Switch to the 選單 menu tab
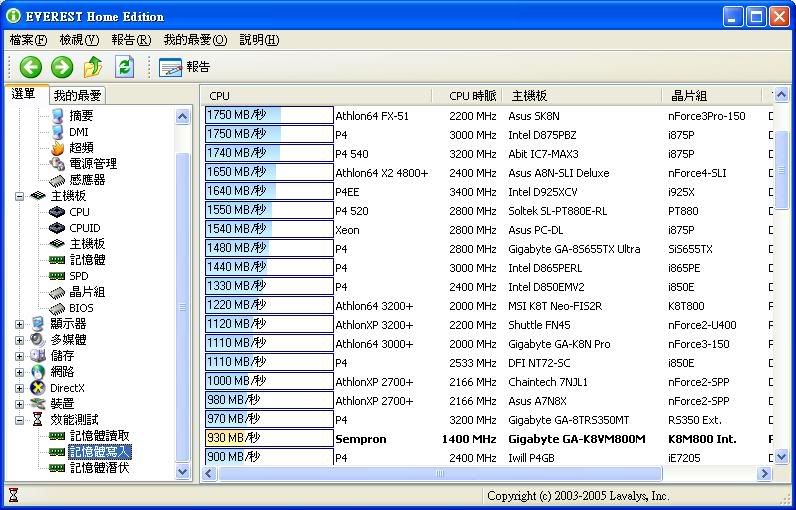 [x=24, y=94]
